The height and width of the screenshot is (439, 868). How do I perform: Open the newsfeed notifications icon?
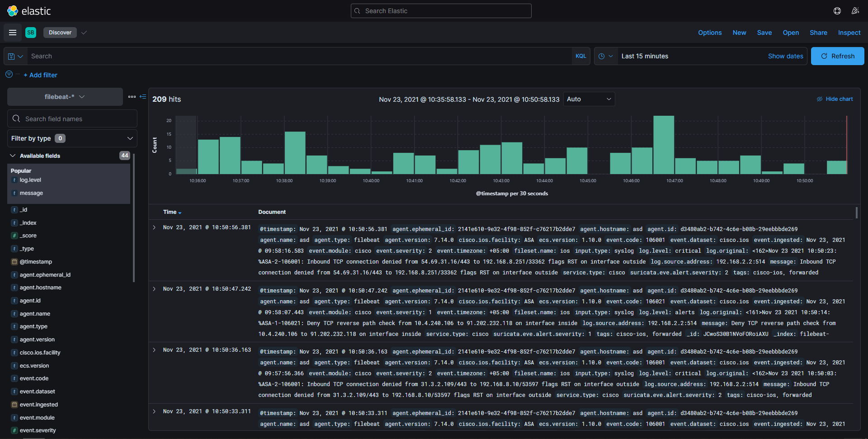[x=855, y=11]
